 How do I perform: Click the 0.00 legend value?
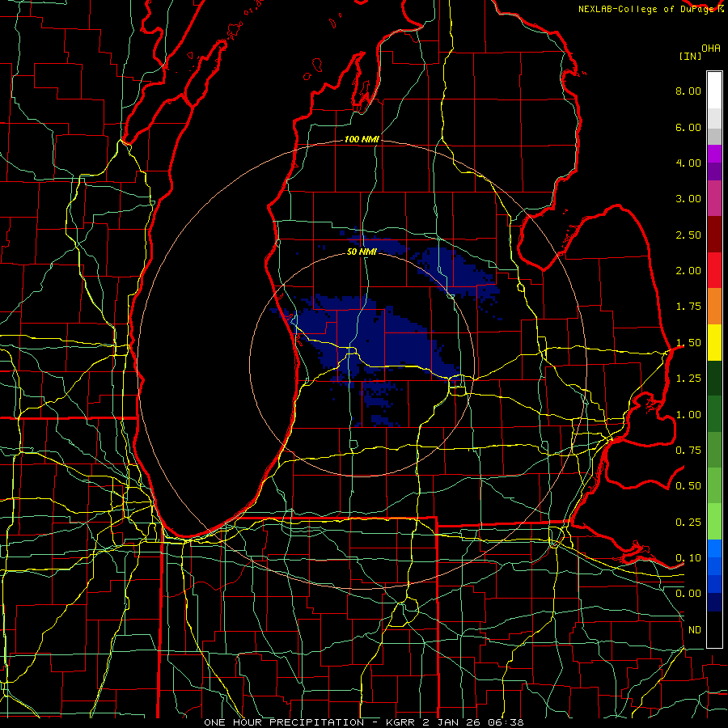(x=688, y=594)
